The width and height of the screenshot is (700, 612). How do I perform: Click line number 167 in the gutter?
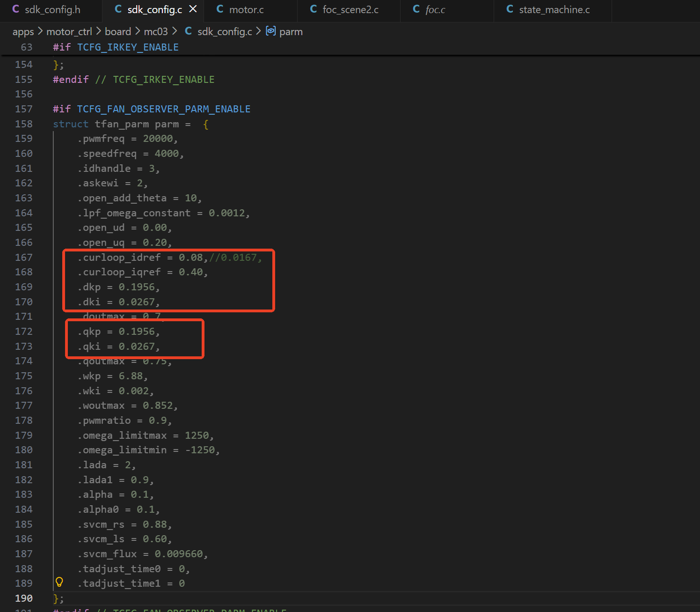coord(24,258)
